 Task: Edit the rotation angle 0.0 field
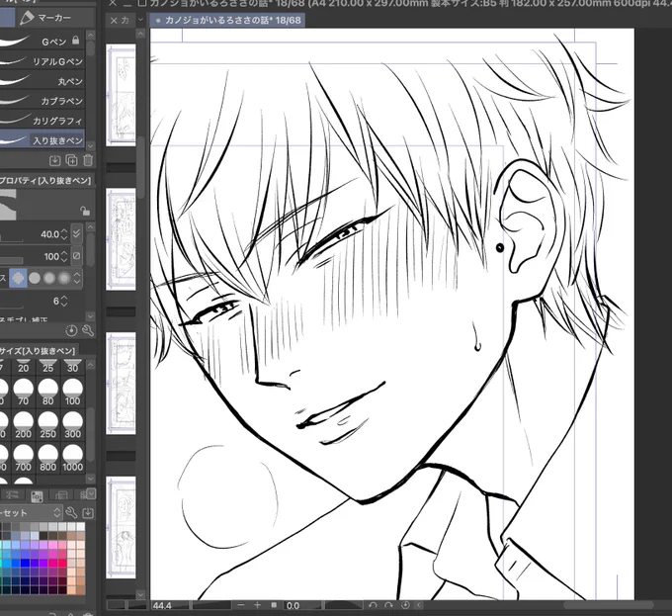point(302,605)
